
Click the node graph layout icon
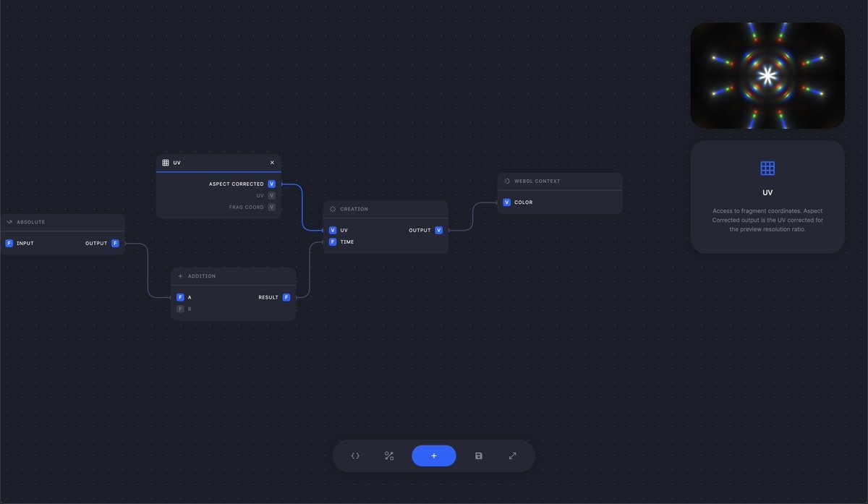(389, 456)
